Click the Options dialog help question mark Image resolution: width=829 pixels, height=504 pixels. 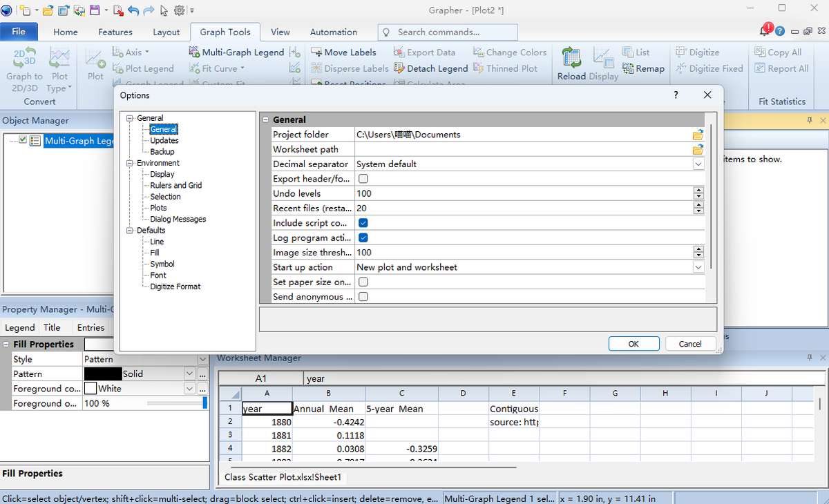pyautogui.click(x=676, y=95)
